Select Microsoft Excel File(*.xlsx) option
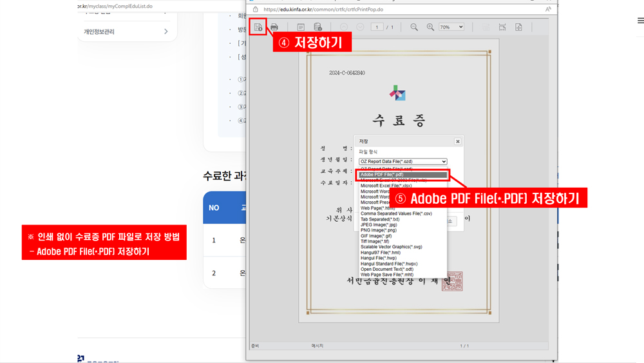 (x=386, y=186)
